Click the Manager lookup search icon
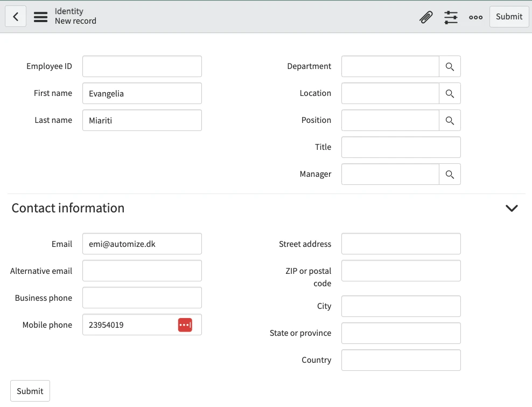Screen dimensions: 532x407 pos(450,175)
